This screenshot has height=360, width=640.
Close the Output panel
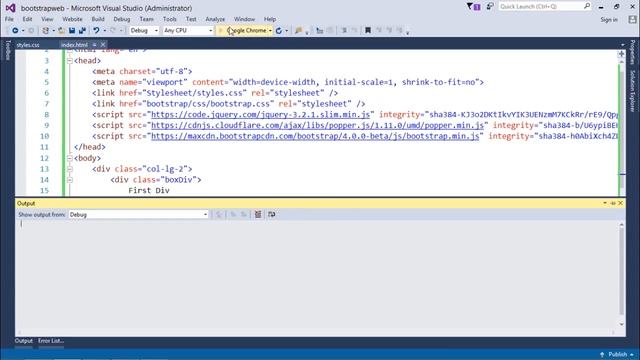point(621,203)
